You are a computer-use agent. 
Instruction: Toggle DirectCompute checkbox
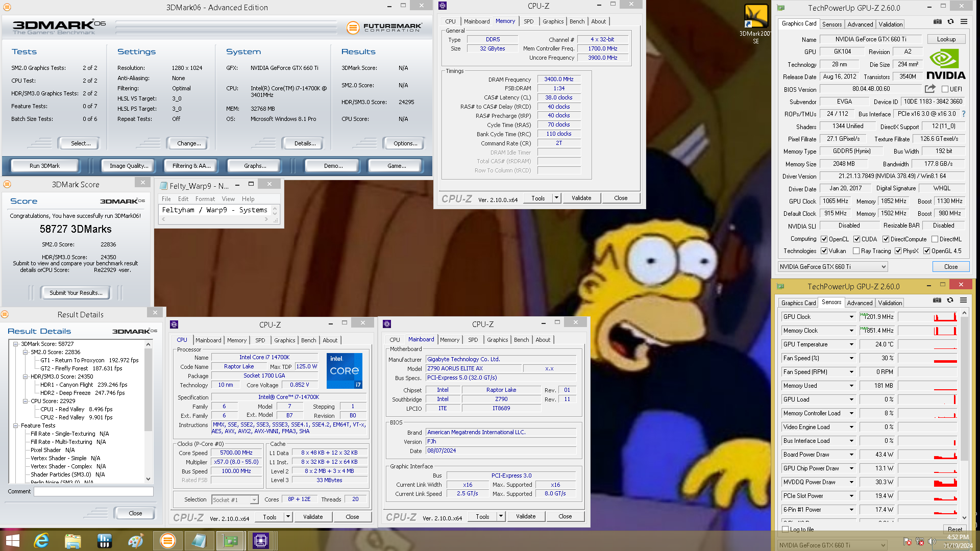click(886, 239)
